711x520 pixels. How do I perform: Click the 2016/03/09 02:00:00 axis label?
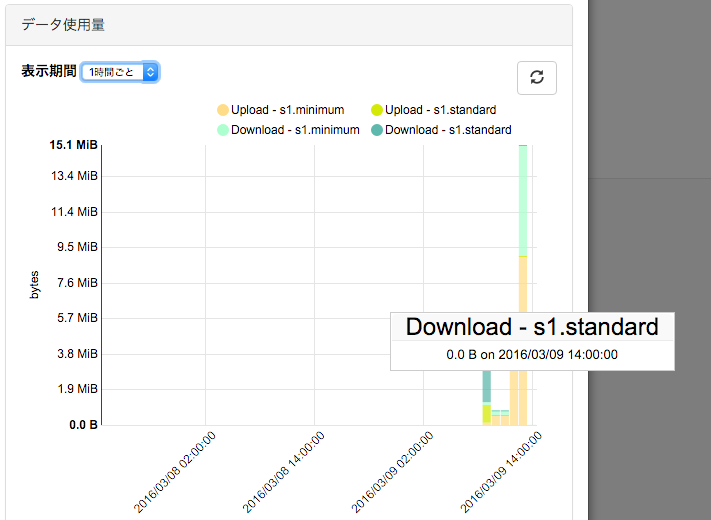(x=393, y=472)
